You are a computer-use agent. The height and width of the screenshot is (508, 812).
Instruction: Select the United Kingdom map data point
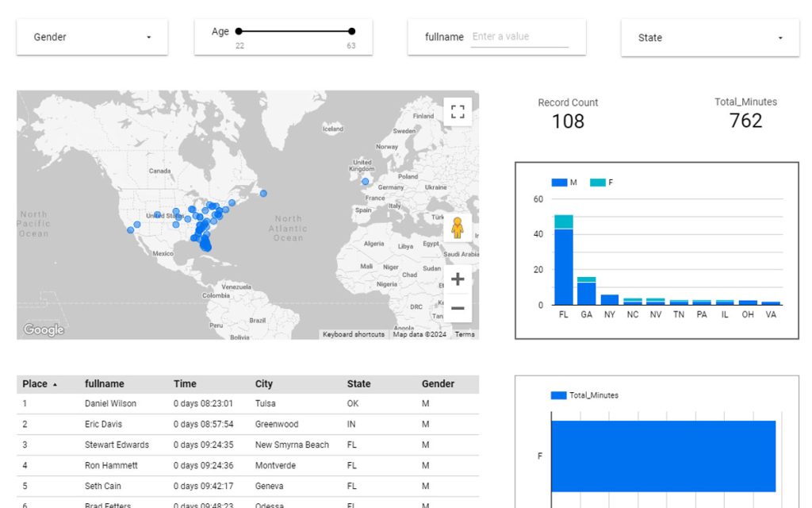click(x=365, y=182)
